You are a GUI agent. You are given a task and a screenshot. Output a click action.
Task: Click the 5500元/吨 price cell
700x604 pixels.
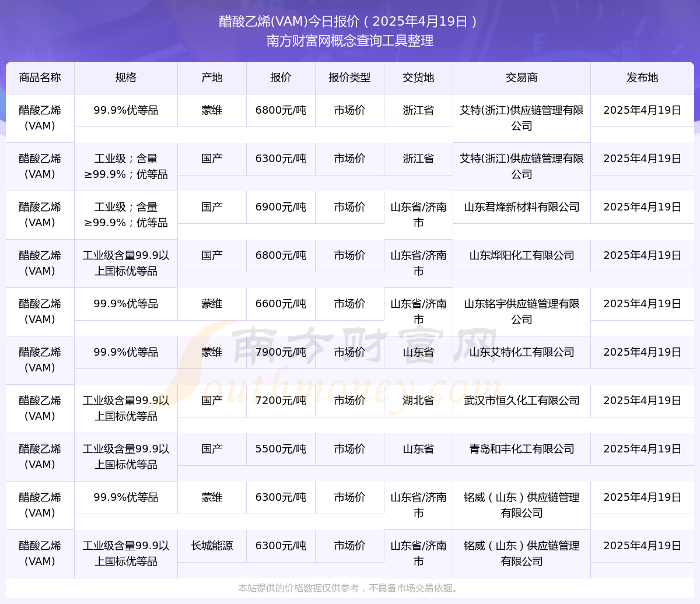(x=281, y=449)
